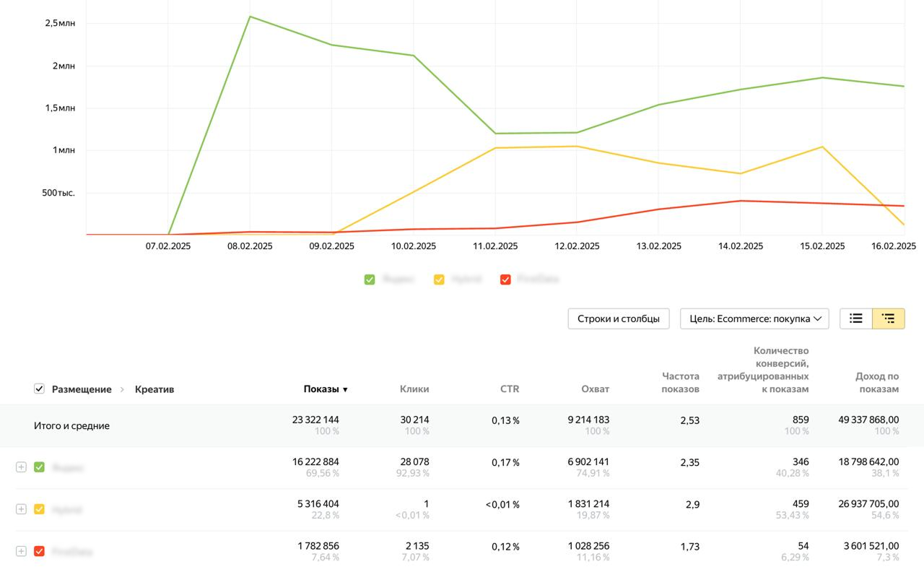The height and width of the screenshot is (572, 924).
Task: Click the Креатив breadcrumb link
Action: [154, 389]
